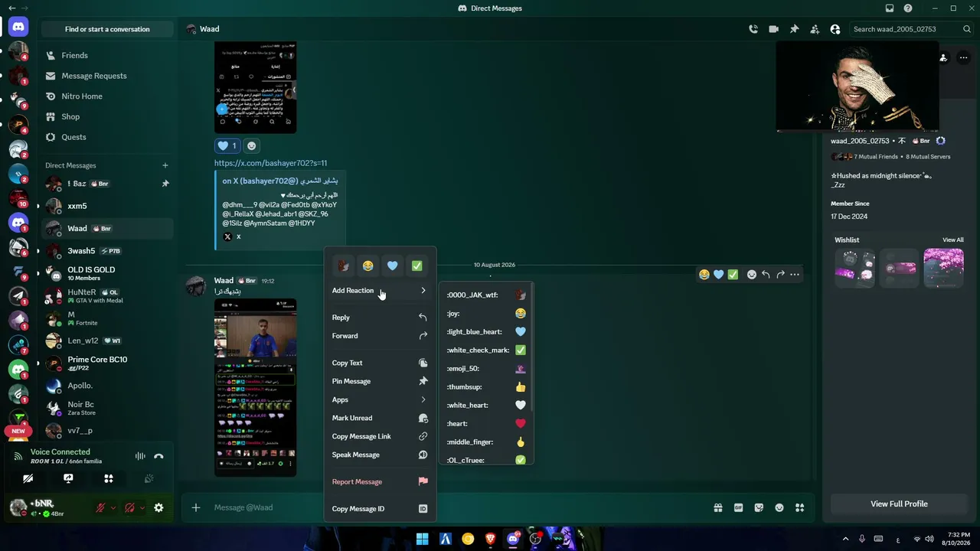This screenshot has height=551, width=980.
Task: Hide the user profile panel
Action: [x=835, y=29]
